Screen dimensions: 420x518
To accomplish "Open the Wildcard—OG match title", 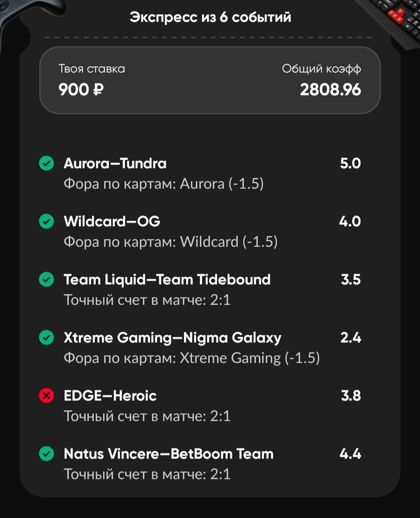I will [x=112, y=222].
